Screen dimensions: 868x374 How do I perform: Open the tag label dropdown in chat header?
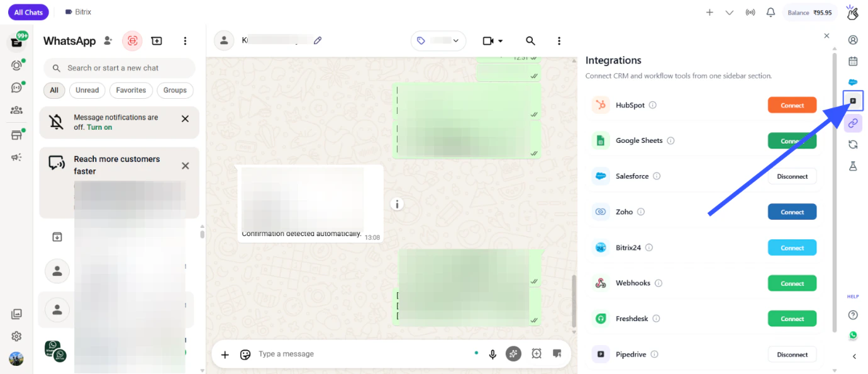(x=438, y=40)
